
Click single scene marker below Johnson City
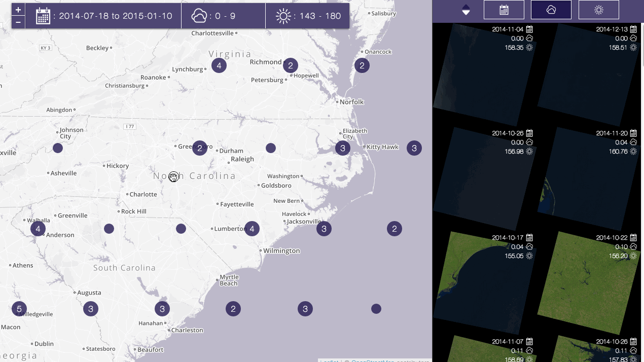pos(58,148)
